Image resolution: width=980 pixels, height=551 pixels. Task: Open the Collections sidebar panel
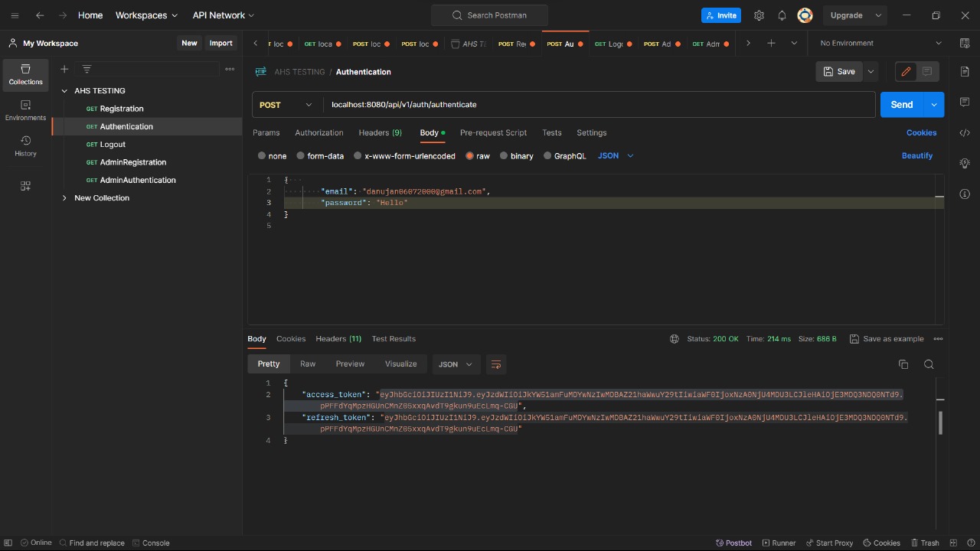tap(26, 74)
